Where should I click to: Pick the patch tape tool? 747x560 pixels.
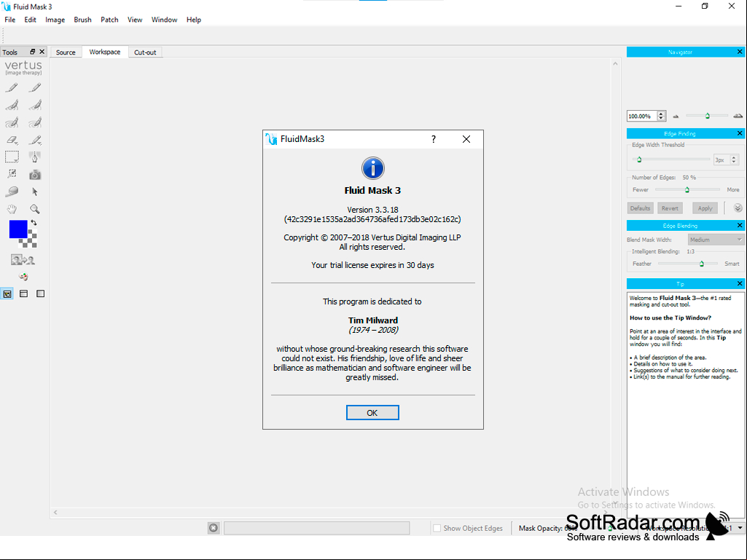(12, 192)
